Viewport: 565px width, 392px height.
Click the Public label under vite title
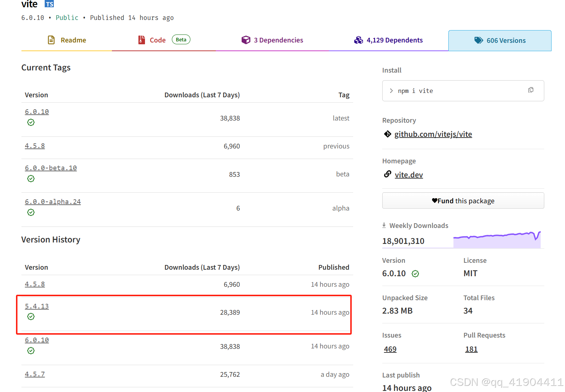(67, 18)
